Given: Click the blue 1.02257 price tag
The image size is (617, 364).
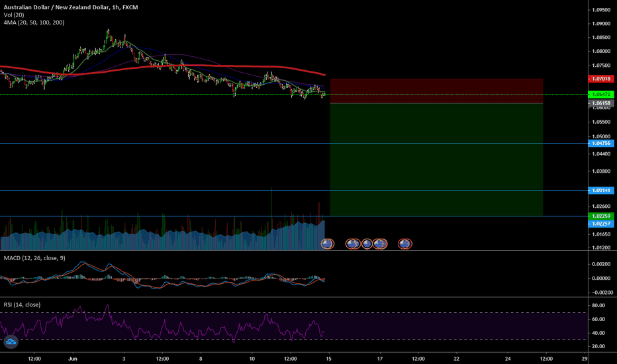Looking at the screenshot, I should [x=601, y=224].
